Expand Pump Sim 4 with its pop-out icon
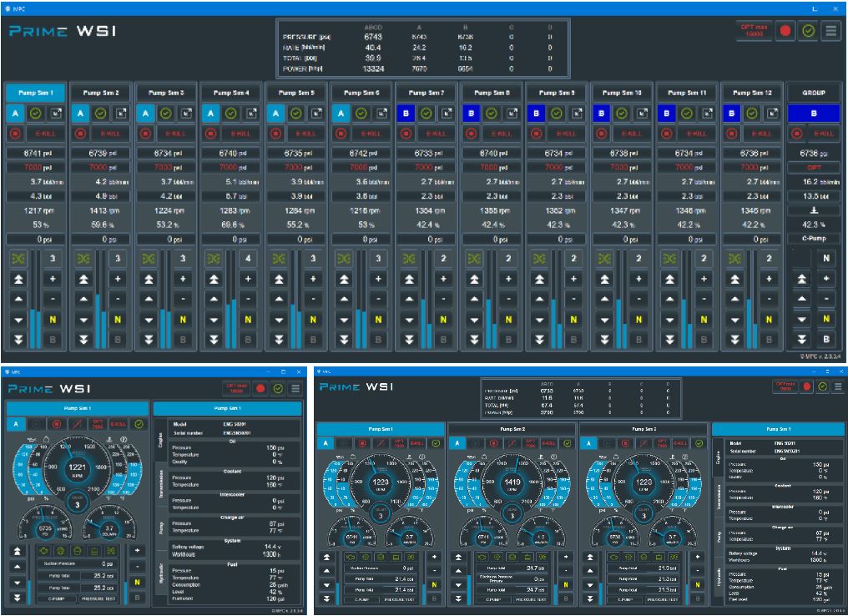The height and width of the screenshot is (616, 848). [252, 113]
